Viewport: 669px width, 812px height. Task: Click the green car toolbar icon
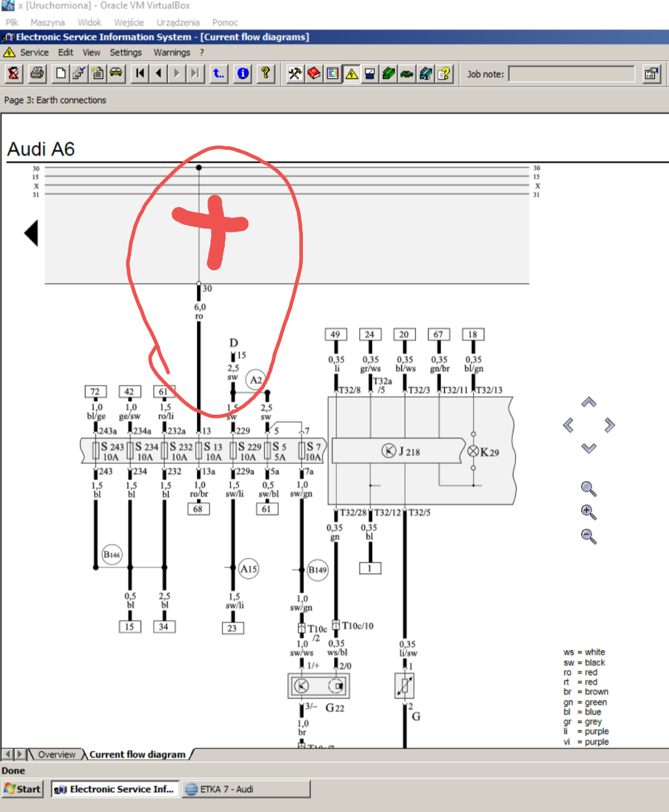point(407,74)
